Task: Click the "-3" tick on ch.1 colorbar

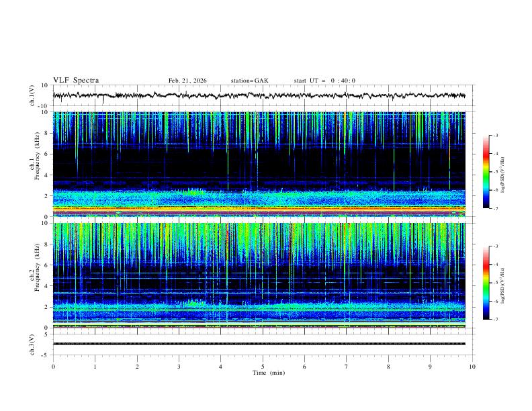Action: click(x=495, y=135)
